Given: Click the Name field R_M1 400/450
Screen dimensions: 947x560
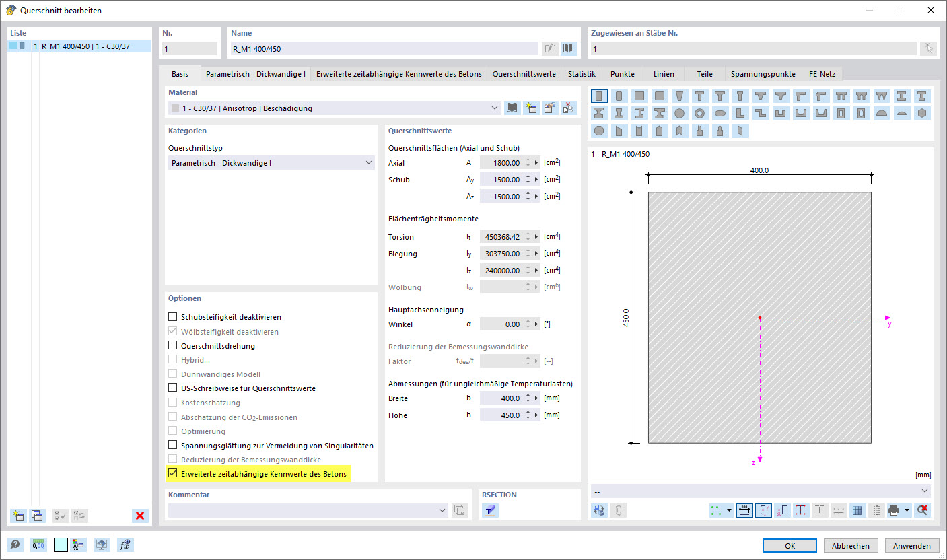Looking at the screenshot, I should click(384, 48).
